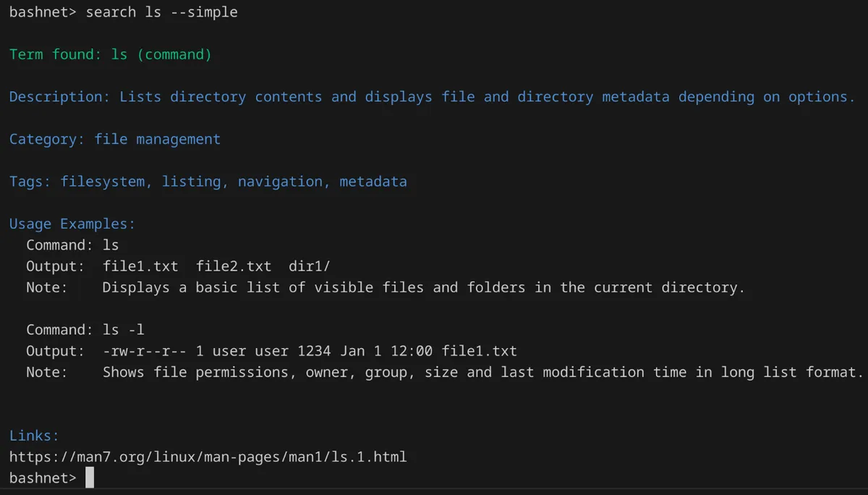Click the note about long list format
Viewport: 868px width, 495px height.
[x=482, y=372]
